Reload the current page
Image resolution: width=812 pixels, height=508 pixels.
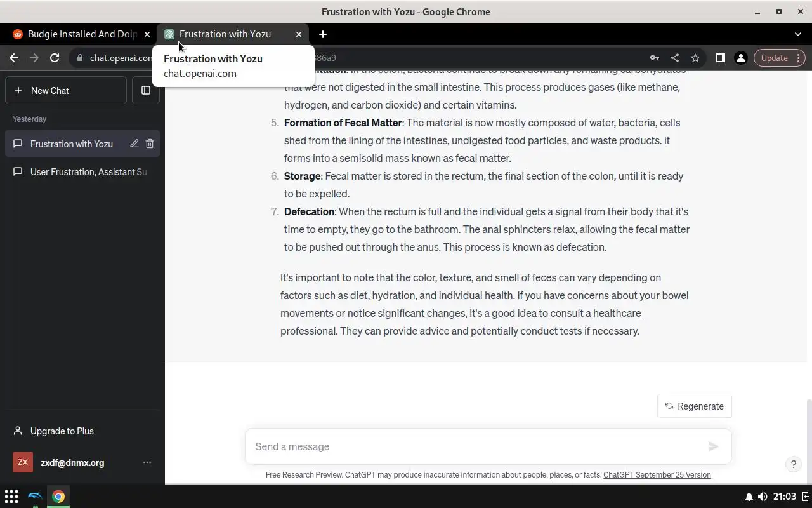(55, 58)
